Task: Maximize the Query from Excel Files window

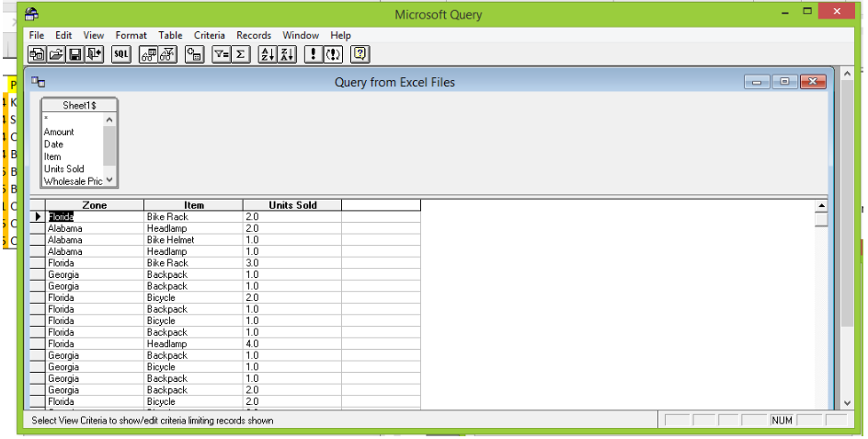Action: tap(784, 82)
